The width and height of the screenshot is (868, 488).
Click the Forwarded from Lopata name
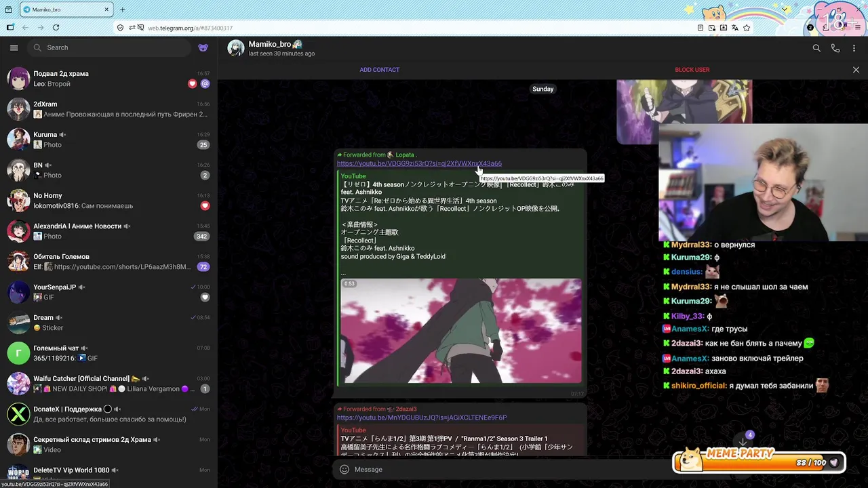click(x=405, y=155)
